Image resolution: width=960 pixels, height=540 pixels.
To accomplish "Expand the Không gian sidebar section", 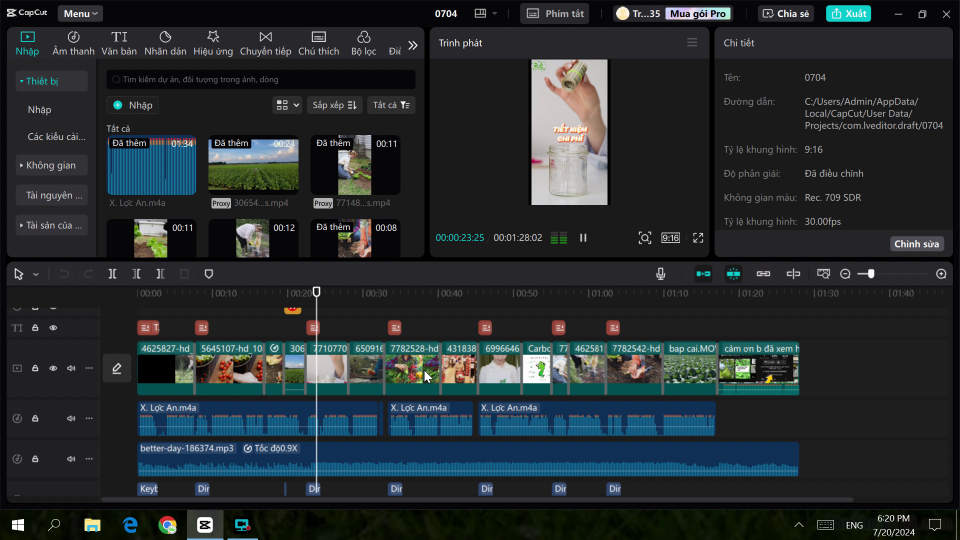I will click(x=52, y=165).
